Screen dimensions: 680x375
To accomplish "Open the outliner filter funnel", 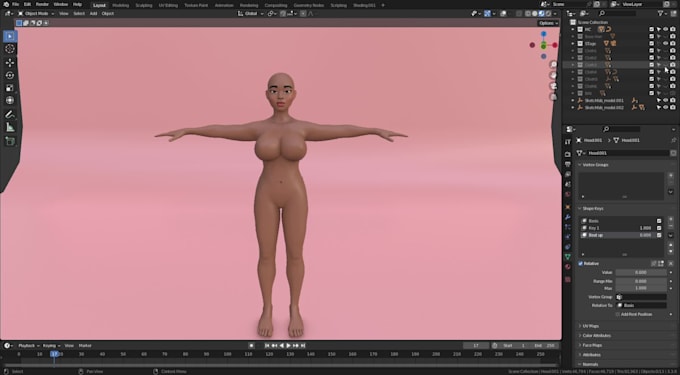I will click(661, 14).
